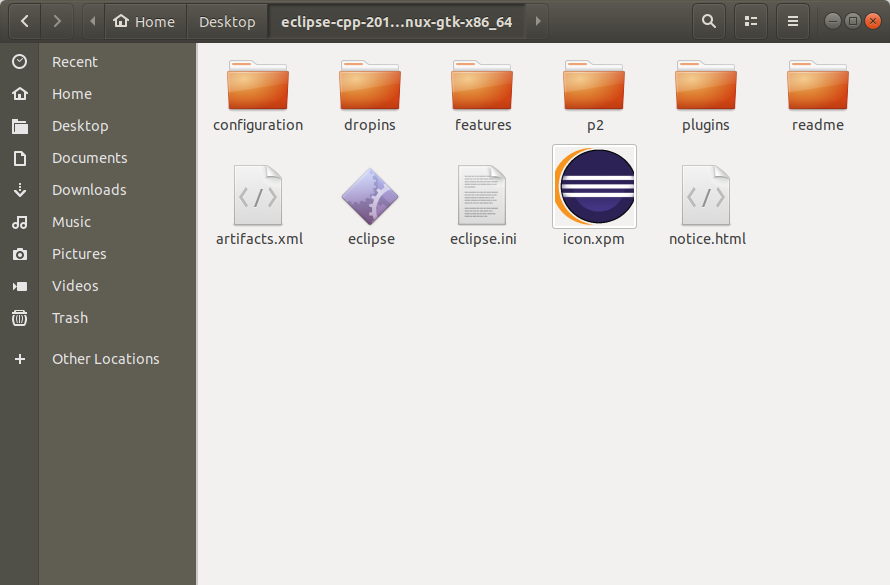Click the 'configuration' folder name label
Viewport: 890px width, 585px height.
258,125
